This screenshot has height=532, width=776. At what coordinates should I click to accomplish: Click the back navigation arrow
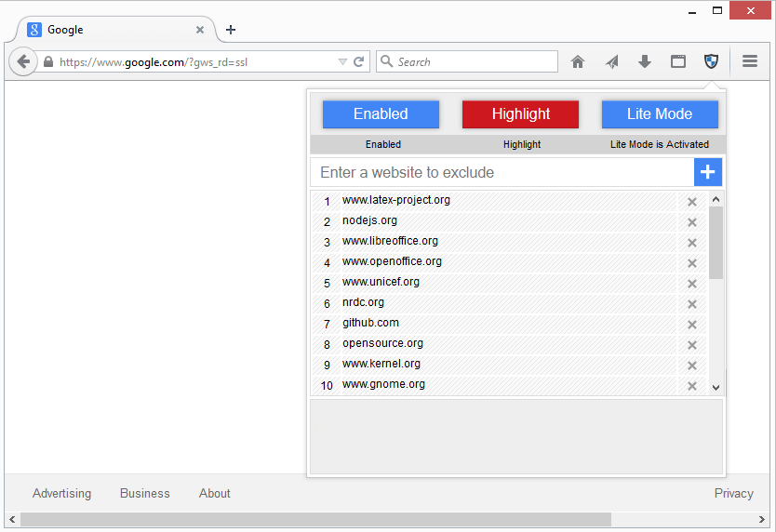pyautogui.click(x=22, y=62)
